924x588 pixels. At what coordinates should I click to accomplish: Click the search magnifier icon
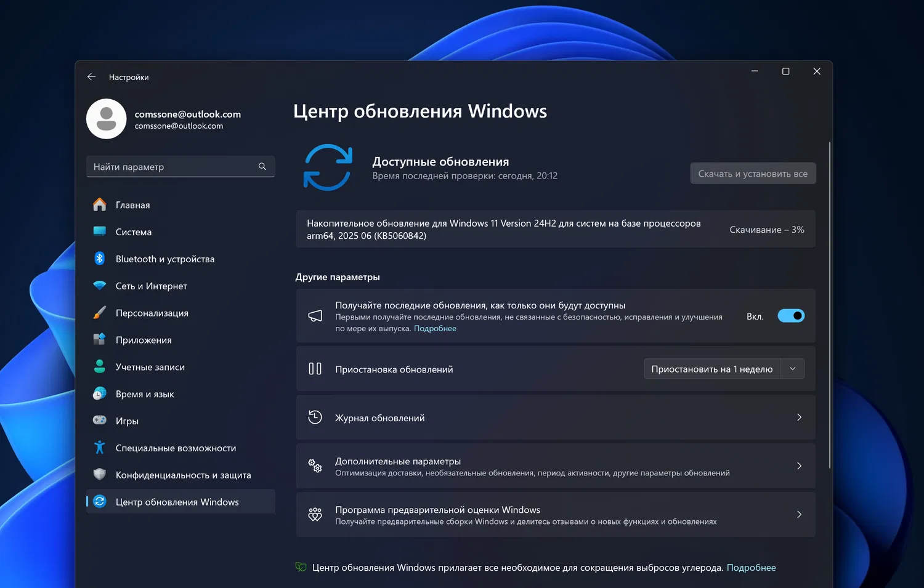pos(262,166)
